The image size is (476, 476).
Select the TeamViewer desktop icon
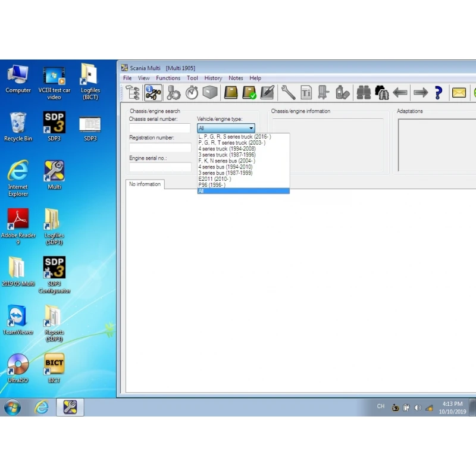[18, 320]
